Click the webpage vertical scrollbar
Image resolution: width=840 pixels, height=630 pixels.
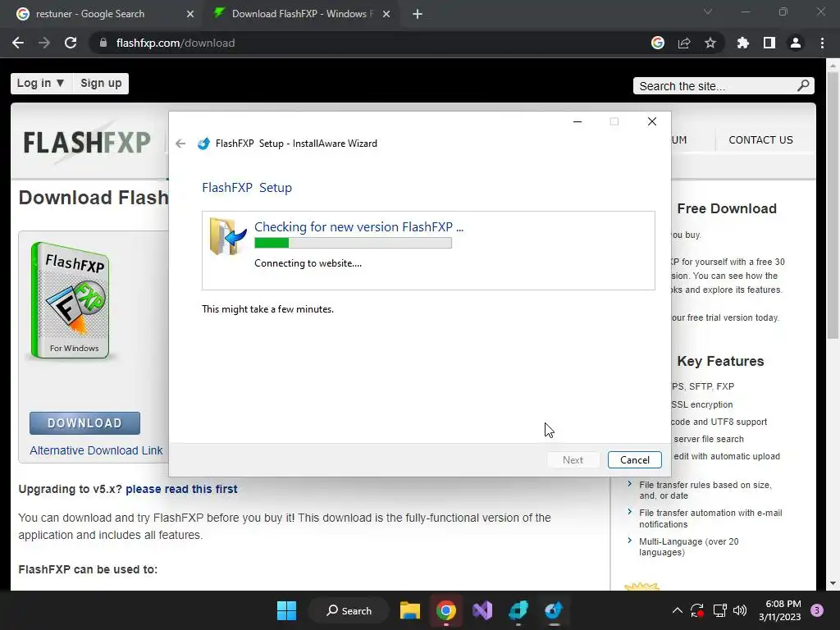[x=832, y=206]
